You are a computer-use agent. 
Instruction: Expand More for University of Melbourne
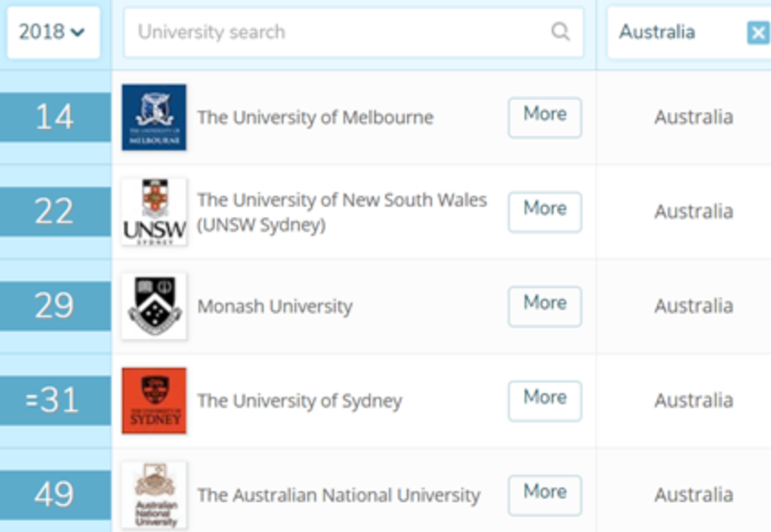click(545, 117)
